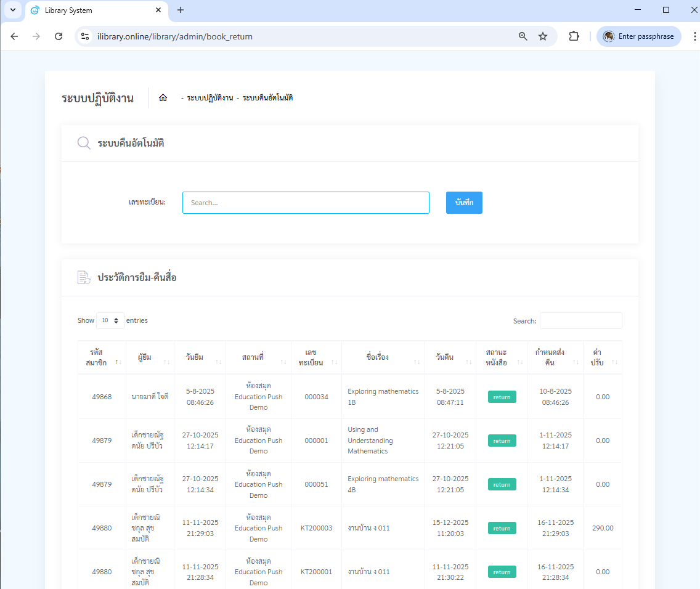Open the browser extensions puzzle icon
The height and width of the screenshot is (589, 700).
click(574, 36)
